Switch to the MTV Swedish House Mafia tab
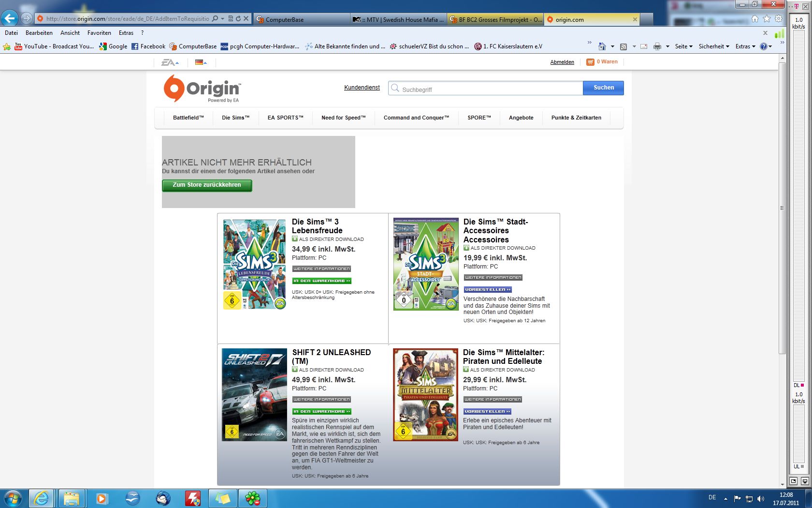This screenshot has height=508, width=812. (398, 19)
